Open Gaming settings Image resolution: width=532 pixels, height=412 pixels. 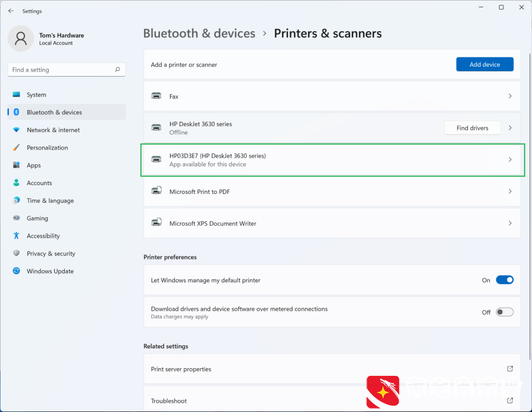66,218
